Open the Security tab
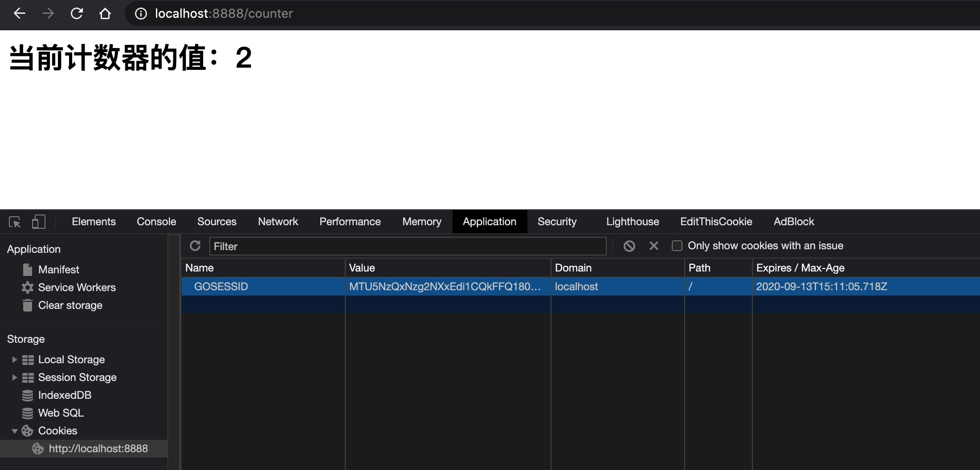 pyautogui.click(x=557, y=222)
